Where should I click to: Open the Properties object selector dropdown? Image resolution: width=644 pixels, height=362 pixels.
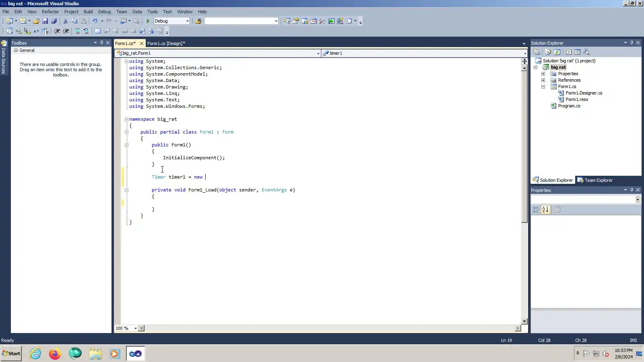click(x=638, y=200)
